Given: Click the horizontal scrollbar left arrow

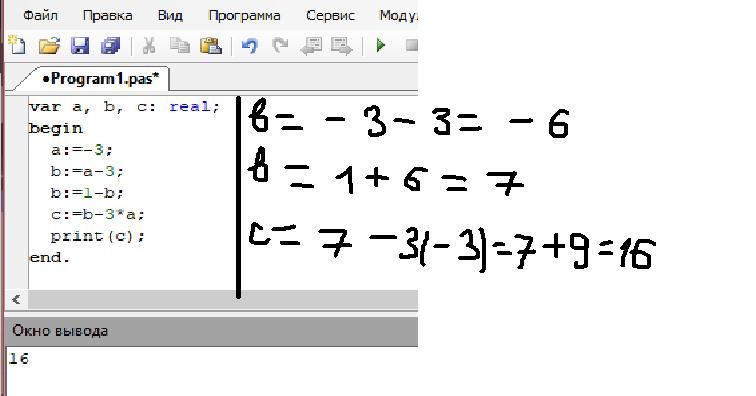Looking at the screenshot, I should pos(16,300).
